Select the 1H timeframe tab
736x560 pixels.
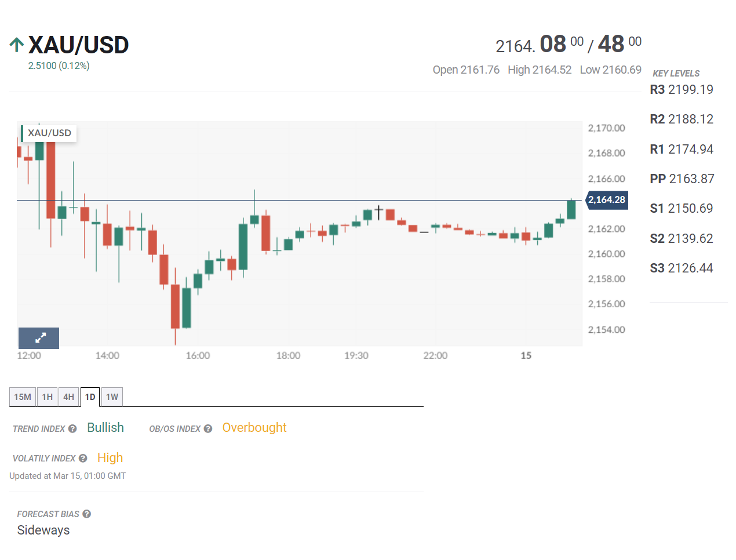click(x=48, y=397)
